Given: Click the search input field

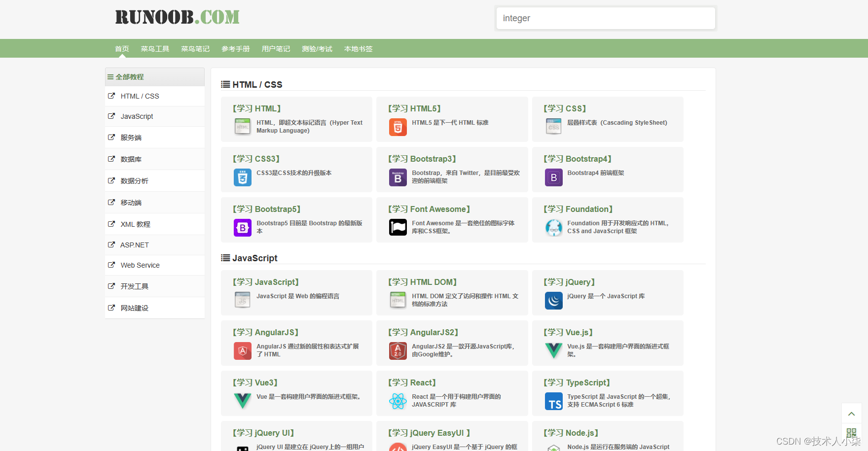Looking at the screenshot, I should click(606, 18).
